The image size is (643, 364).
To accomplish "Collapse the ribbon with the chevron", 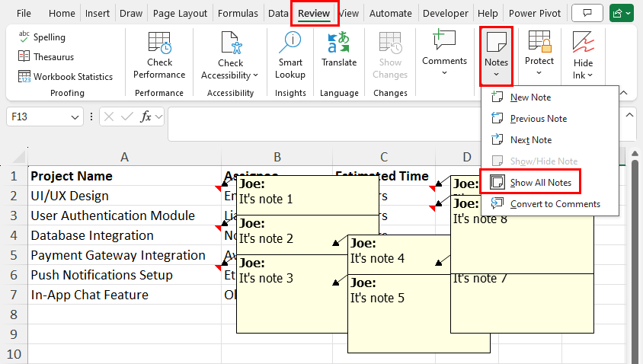I will point(624,93).
